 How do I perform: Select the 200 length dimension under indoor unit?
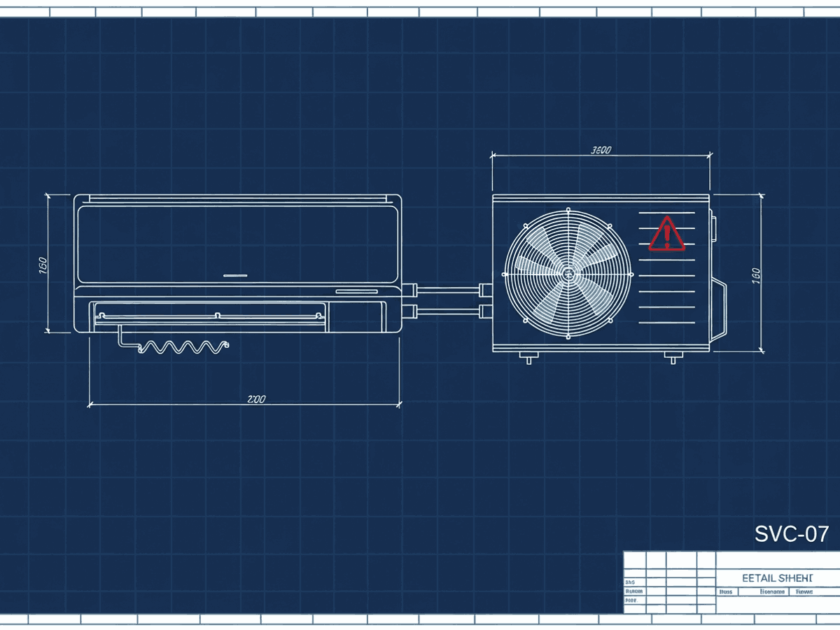256,400
